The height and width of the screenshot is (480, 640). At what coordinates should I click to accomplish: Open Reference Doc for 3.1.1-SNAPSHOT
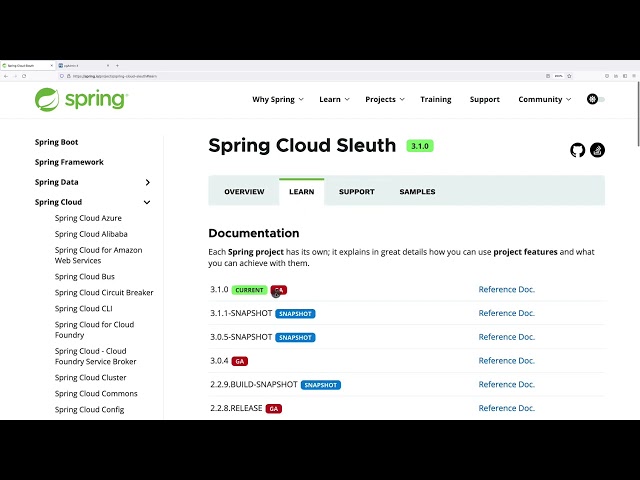[x=507, y=313]
